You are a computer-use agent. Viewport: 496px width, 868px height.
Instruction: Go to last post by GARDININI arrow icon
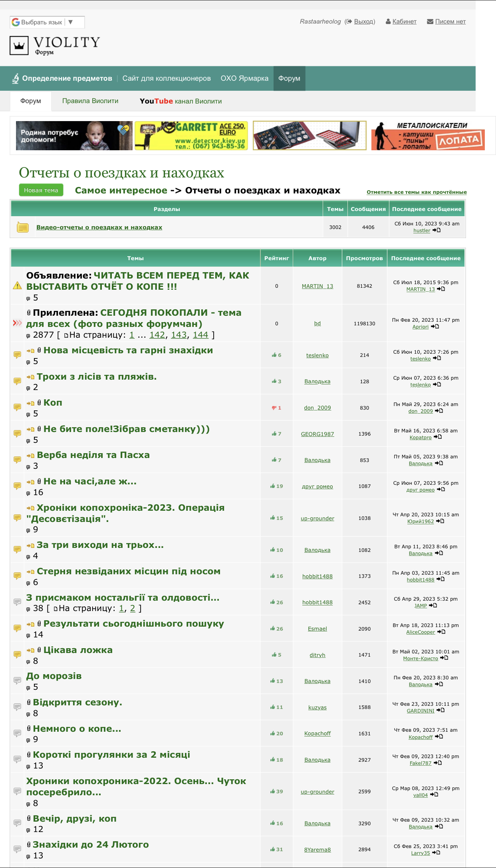[440, 710]
